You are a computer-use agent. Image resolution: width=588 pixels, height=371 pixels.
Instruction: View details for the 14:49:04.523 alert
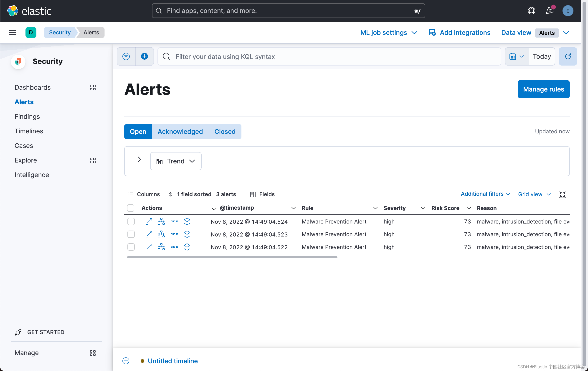[149, 234]
